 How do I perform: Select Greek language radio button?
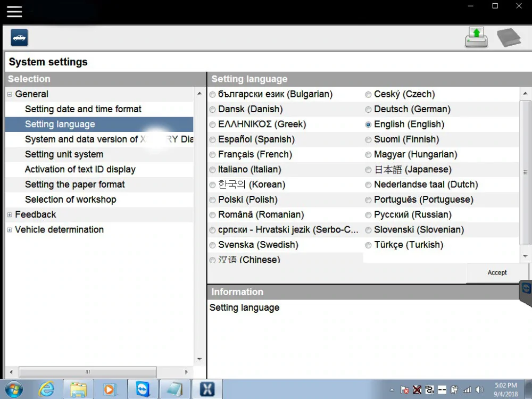[212, 125]
